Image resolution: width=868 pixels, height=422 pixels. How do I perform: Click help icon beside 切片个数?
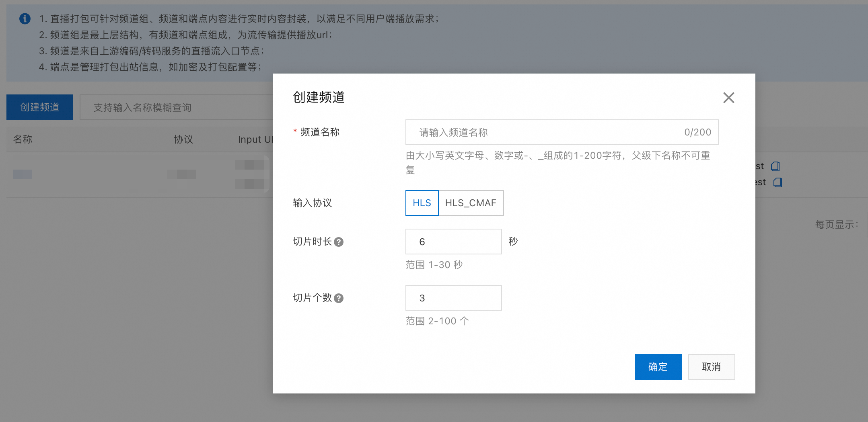[x=339, y=298]
